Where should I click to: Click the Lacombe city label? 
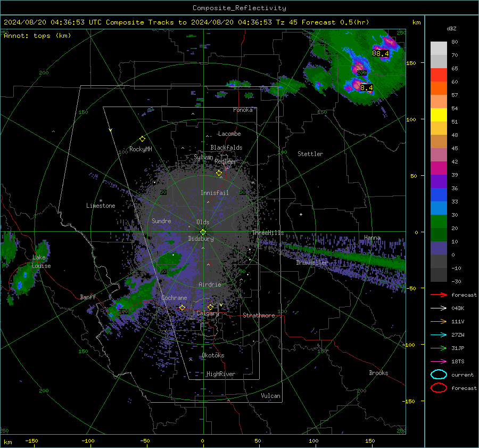[229, 134]
